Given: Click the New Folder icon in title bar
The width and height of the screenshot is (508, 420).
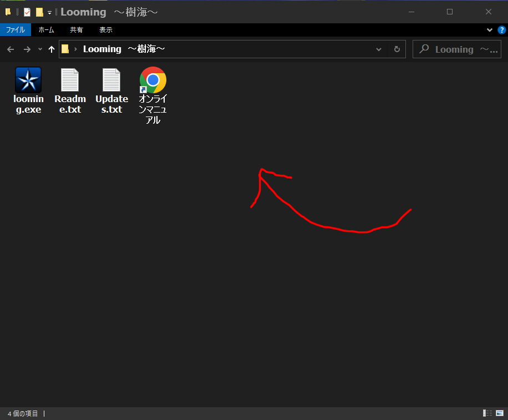Looking at the screenshot, I should (x=39, y=12).
